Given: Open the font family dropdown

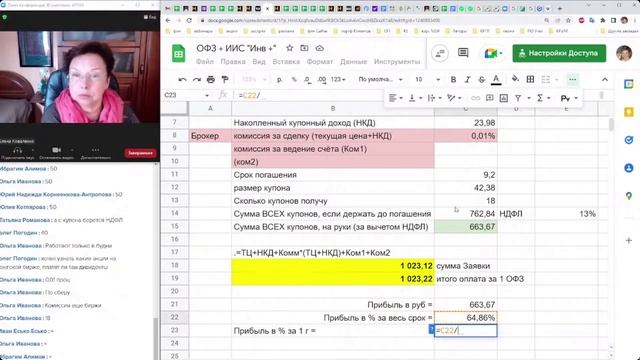Looking at the screenshot, I should coord(380,79).
